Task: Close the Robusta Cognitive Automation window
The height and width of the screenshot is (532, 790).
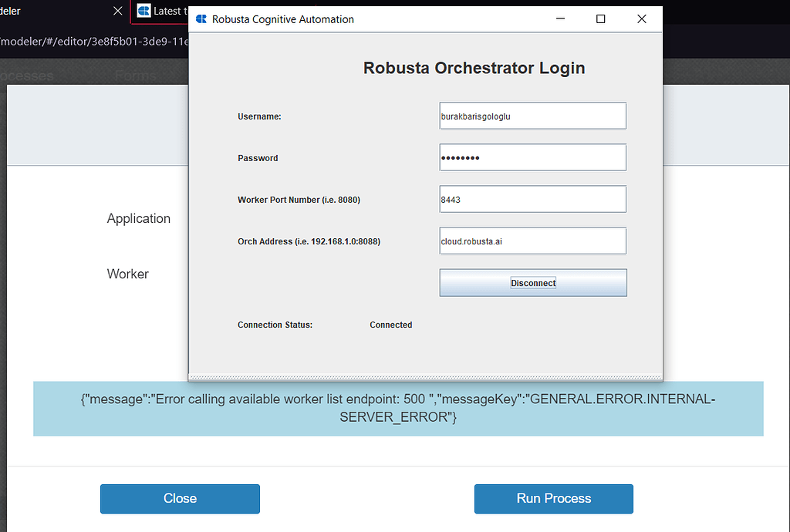Action: [641, 19]
